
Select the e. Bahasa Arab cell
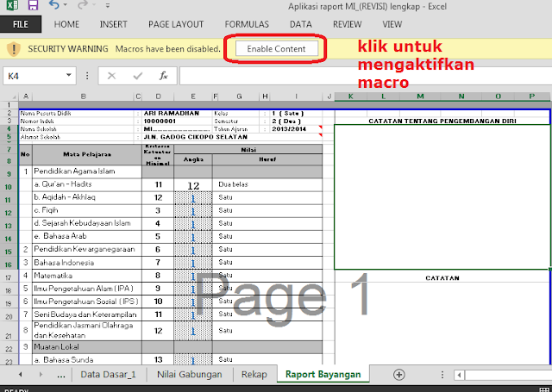[87, 237]
